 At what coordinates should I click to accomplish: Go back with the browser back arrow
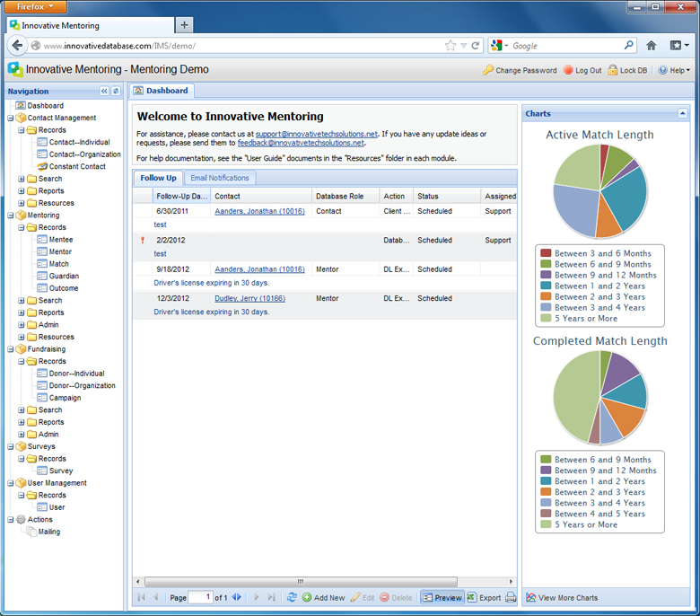coord(17,46)
